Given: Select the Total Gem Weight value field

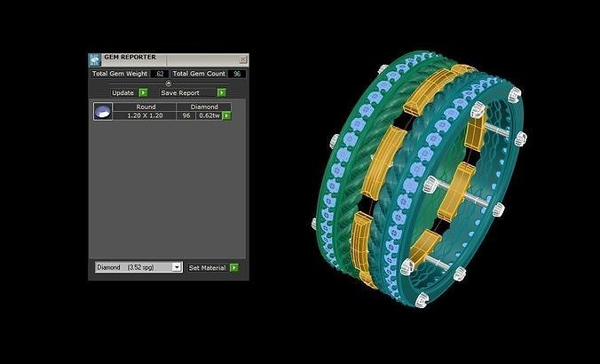Looking at the screenshot, I should tap(160, 74).
